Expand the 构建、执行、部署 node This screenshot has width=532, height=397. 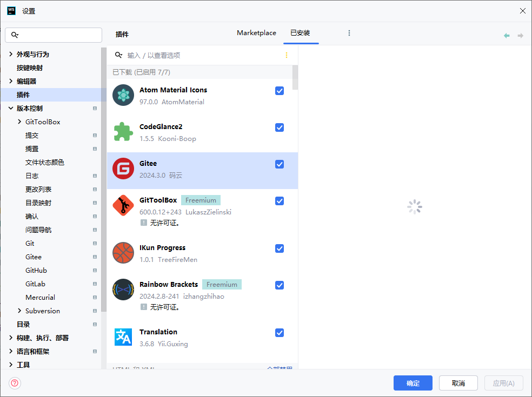tap(11, 338)
